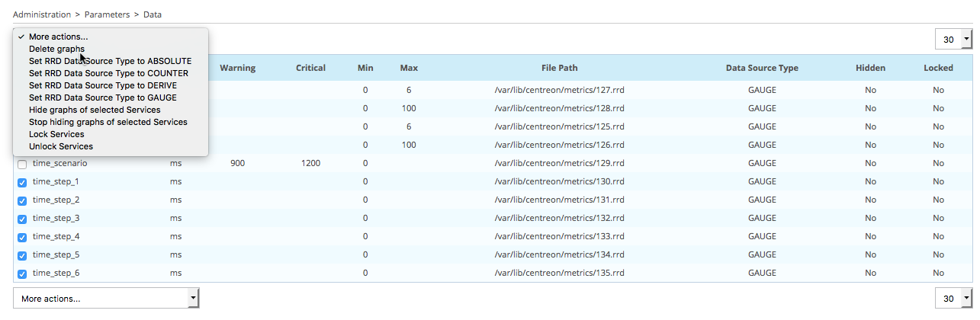Screen dimensions: 980x320
Task: Untick the time_step_6 checkbox
Action: (22, 274)
